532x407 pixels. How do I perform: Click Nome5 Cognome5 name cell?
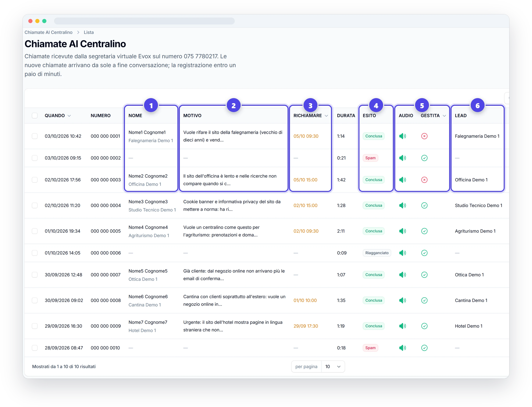[148, 271]
